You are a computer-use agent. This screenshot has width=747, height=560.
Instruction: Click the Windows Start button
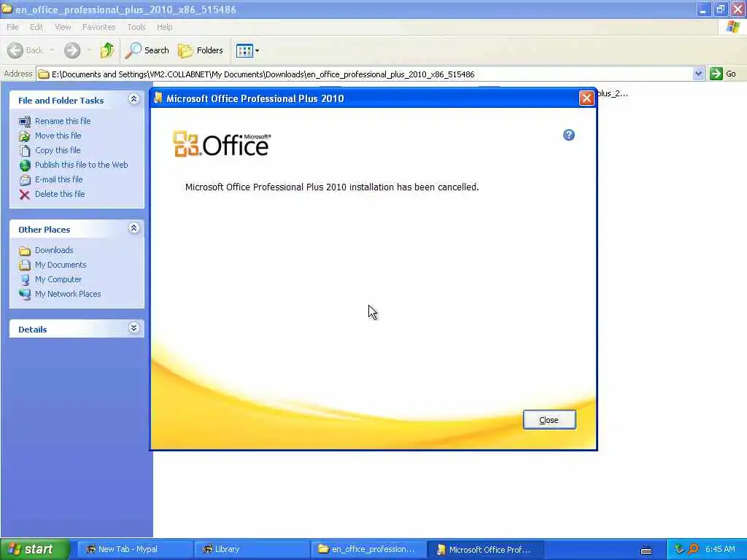[x=35, y=549]
